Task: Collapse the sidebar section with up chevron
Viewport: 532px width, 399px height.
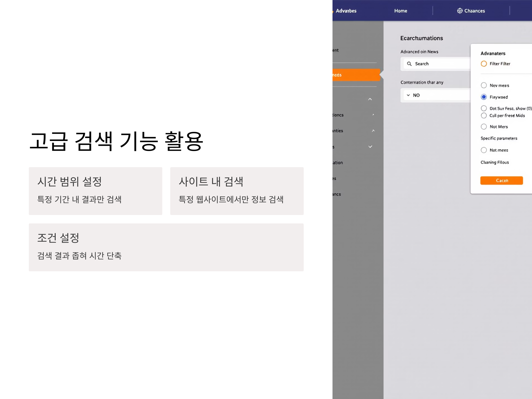Action: 370,99
